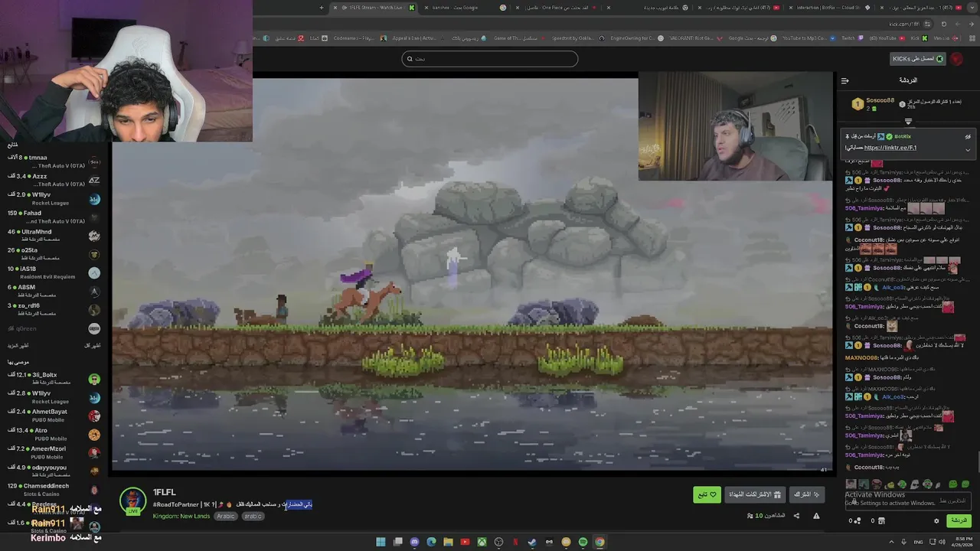Viewport: 980px width, 551px height.
Task: Open Steam from the taskbar
Action: [x=532, y=542]
